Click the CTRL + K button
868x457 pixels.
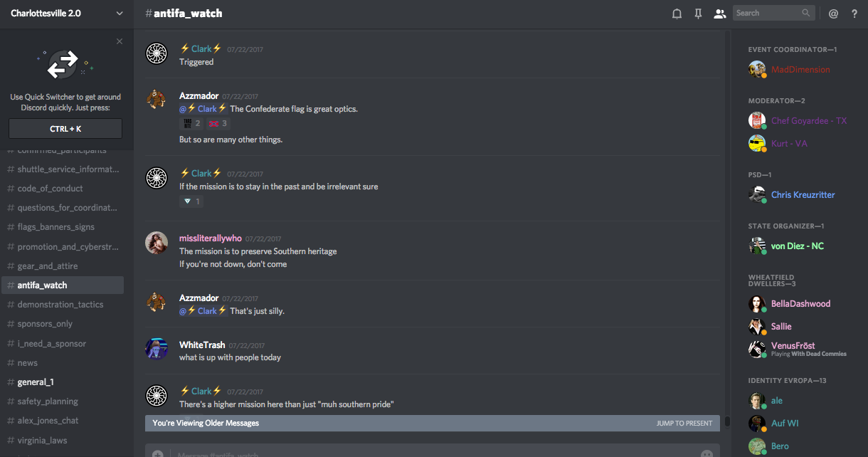[65, 129]
